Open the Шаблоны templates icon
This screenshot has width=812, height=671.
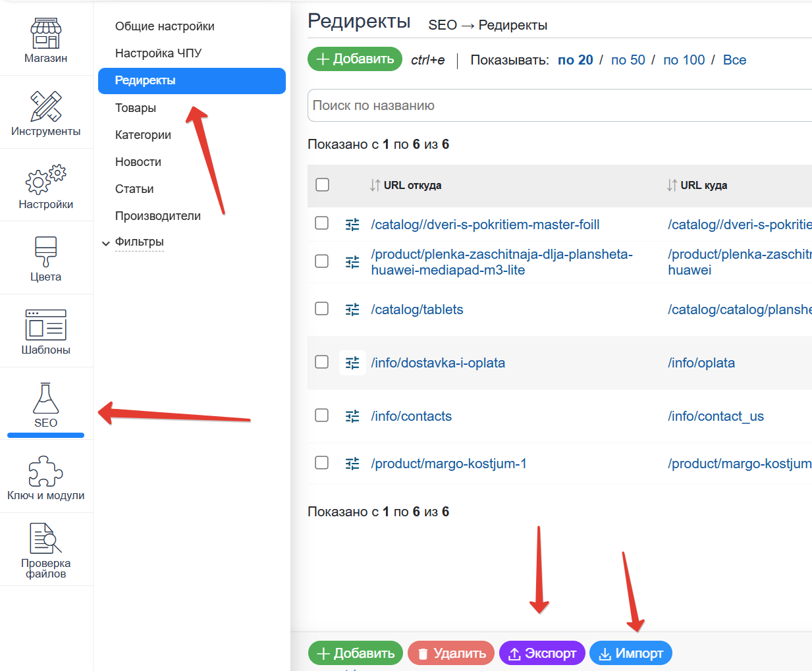45,325
